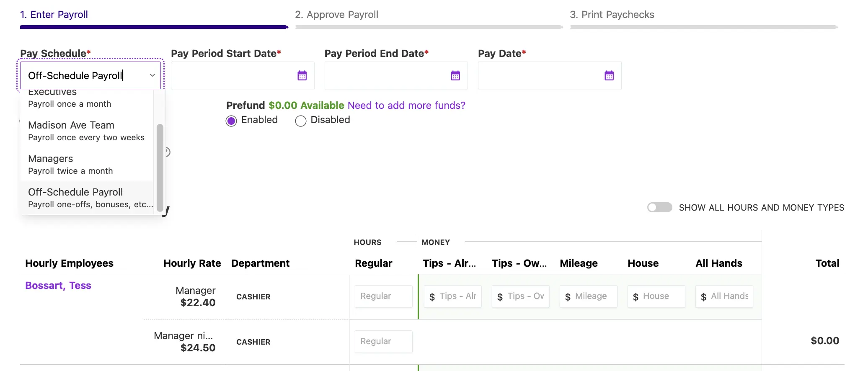
Task: Click Regular hours field for Manager role
Action: [383, 296]
